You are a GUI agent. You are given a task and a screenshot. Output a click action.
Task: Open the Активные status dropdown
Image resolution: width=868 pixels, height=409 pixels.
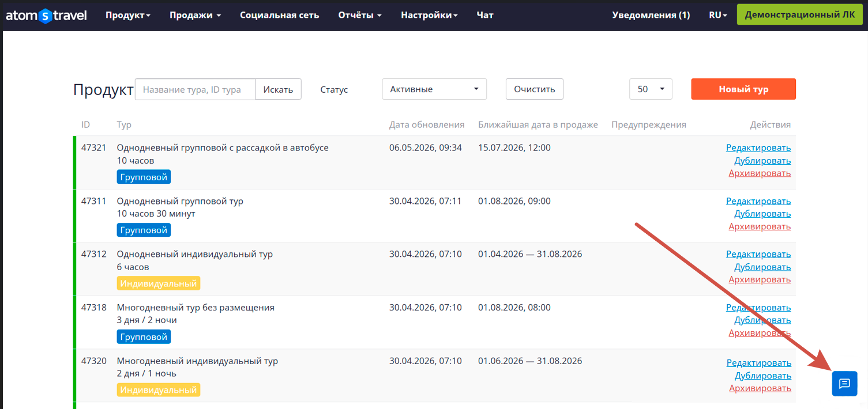[434, 89]
